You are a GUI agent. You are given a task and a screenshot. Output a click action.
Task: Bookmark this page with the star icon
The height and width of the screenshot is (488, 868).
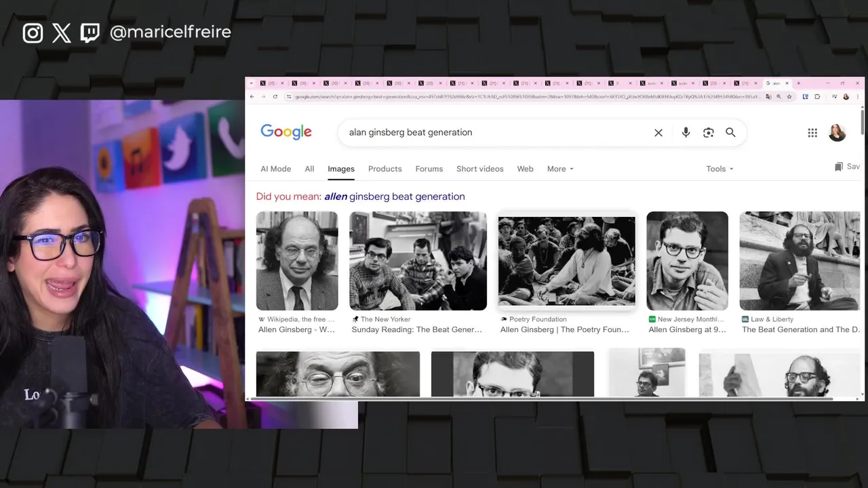[x=789, y=97]
